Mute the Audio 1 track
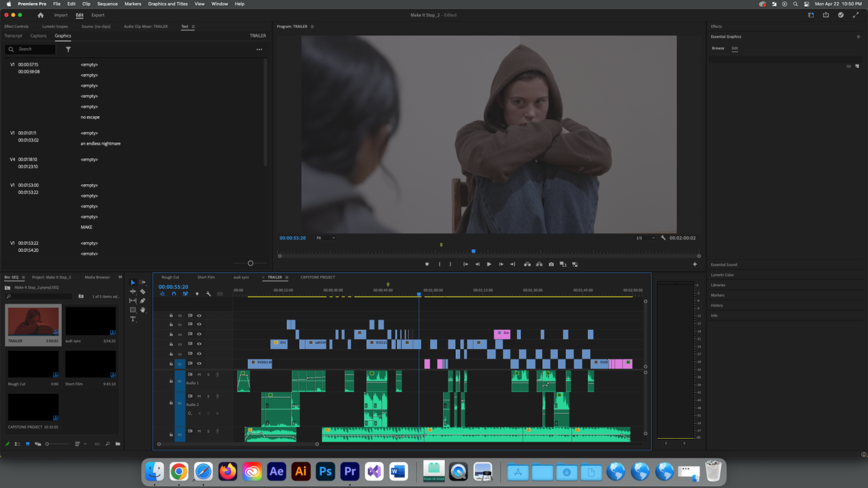The height and width of the screenshot is (488, 868). tap(199, 374)
